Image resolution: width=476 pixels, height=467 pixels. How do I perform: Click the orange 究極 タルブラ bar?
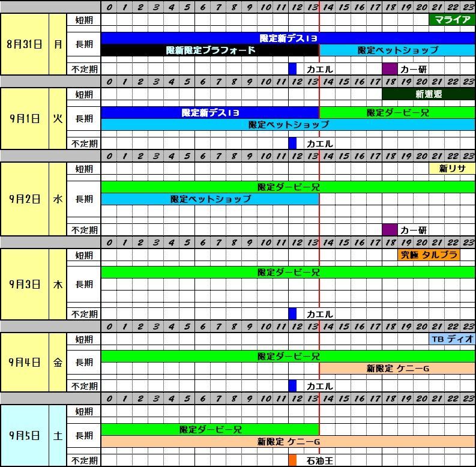429,255
